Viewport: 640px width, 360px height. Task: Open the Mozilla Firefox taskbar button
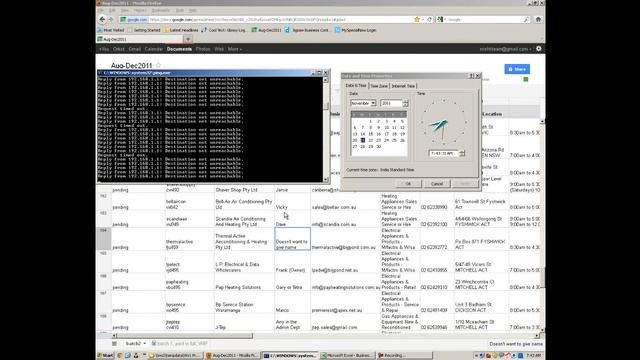[232, 356]
